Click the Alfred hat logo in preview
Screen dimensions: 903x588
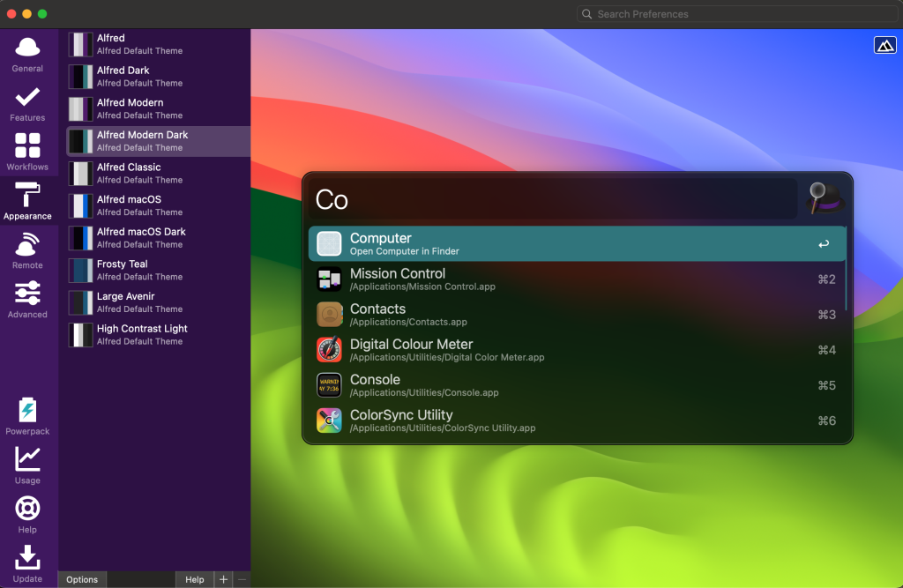[825, 198]
